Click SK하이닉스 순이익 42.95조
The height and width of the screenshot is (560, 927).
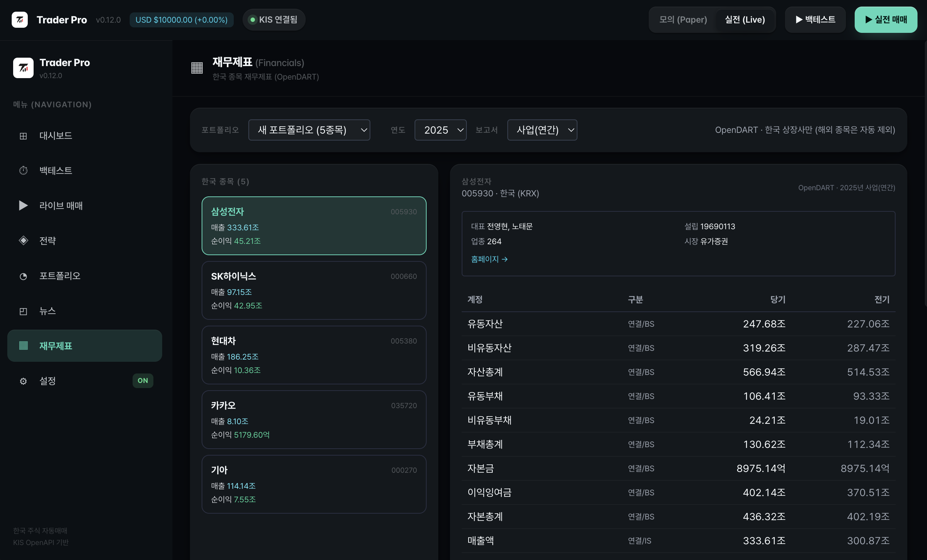(236, 306)
